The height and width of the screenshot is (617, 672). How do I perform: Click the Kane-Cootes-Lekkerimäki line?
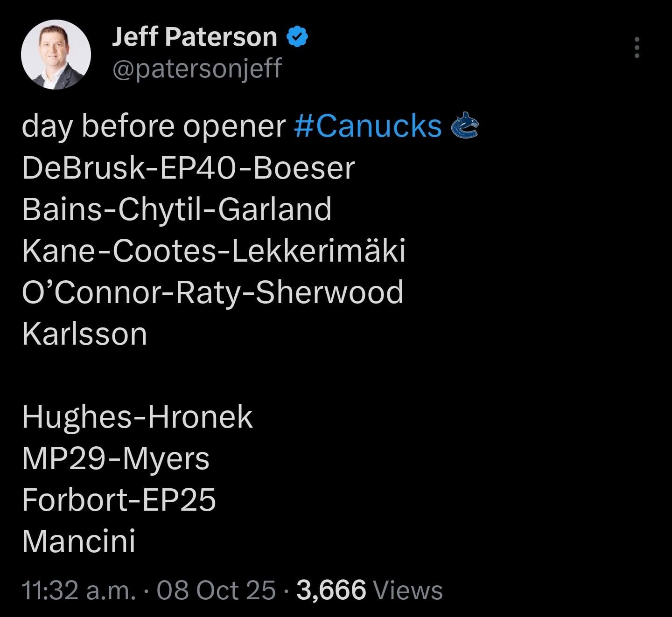(213, 251)
